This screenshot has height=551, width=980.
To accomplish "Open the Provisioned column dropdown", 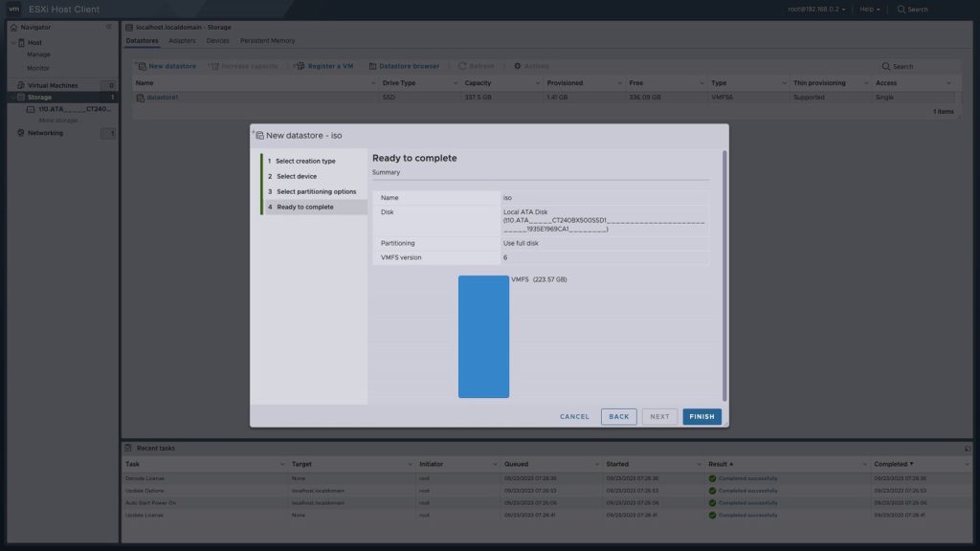I will coord(619,83).
